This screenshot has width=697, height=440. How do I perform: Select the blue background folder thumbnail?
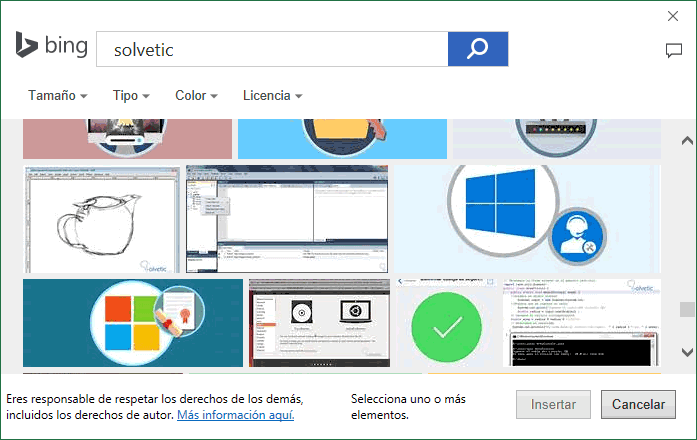pyautogui.click(x=342, y=139)
